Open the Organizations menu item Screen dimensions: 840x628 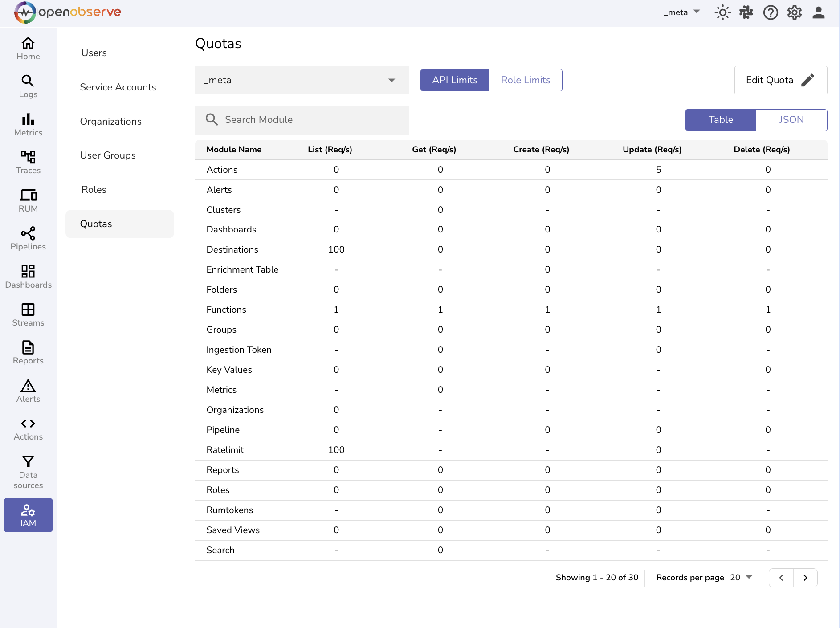click(120, 122)
